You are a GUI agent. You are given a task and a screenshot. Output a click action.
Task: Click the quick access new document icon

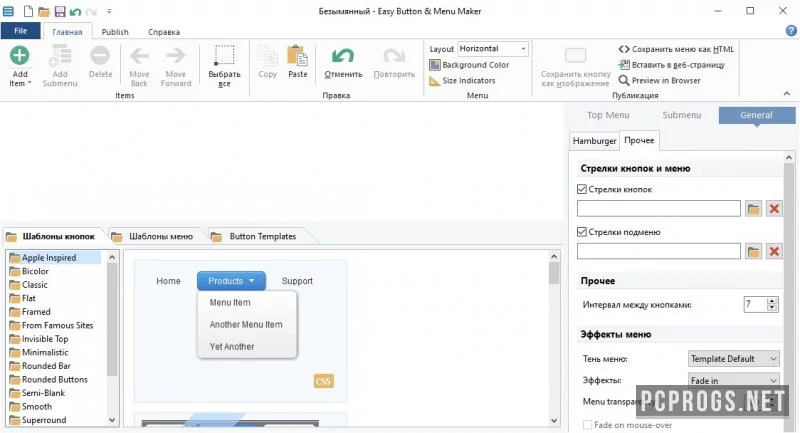[x=28, y=11]
